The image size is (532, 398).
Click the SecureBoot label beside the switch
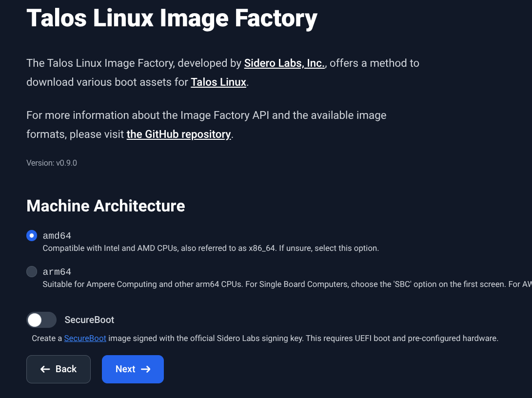click(89, 320)
